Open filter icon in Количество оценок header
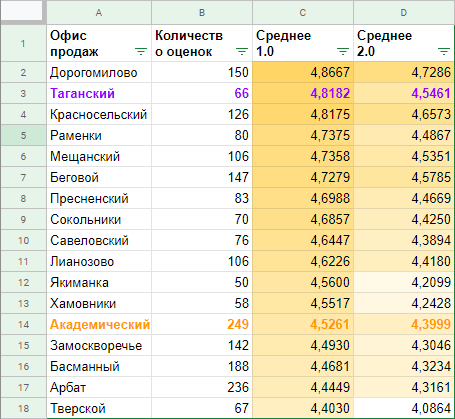The image size is (455, 419). pos(242,52)
